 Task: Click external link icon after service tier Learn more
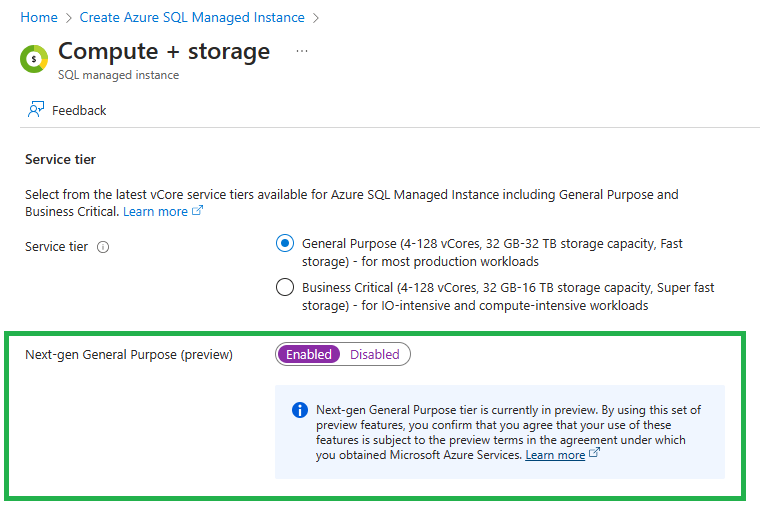pyautogui.click(x=197, y=212)
